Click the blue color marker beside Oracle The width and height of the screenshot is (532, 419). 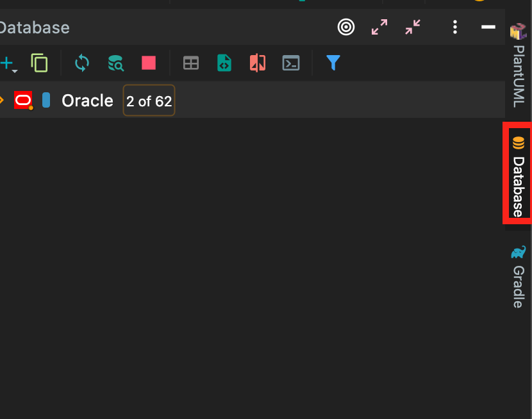tap(46, 101)
